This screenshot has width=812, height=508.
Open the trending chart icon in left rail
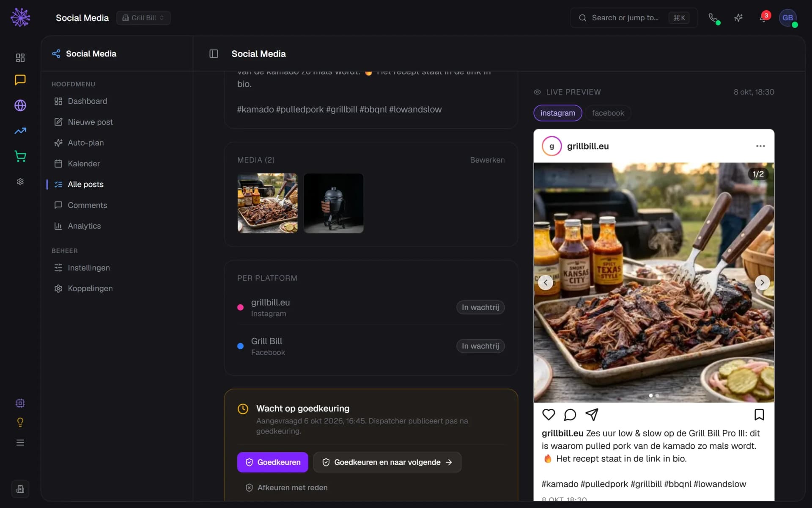20,131
